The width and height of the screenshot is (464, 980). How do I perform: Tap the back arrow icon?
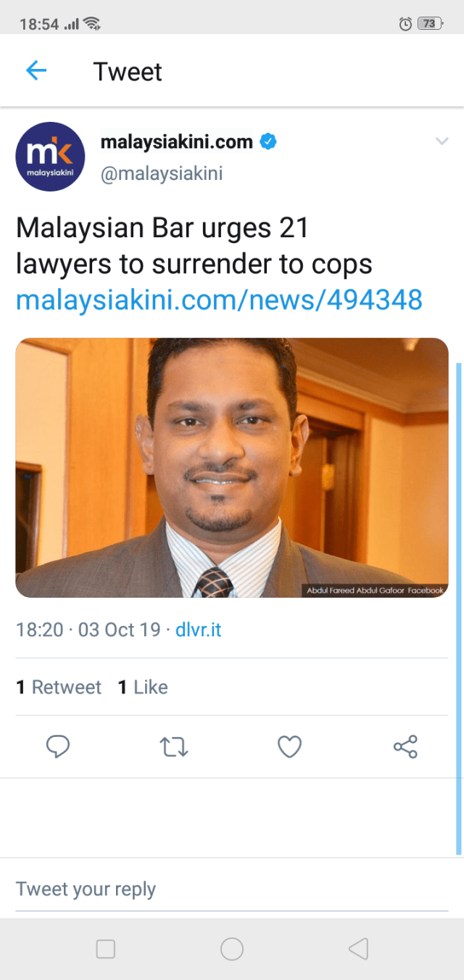[x=36, y=70]
